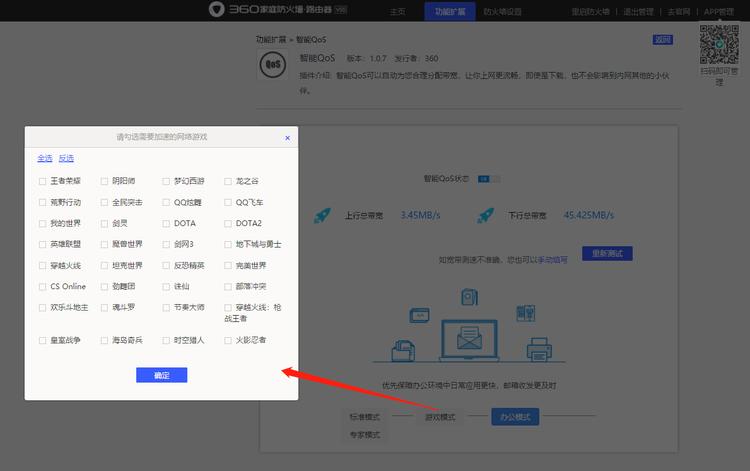This screenshot has height=471, width=750.
Task: Check the 地下城与勇士 checkbox
Action: [x=228, y=244]
